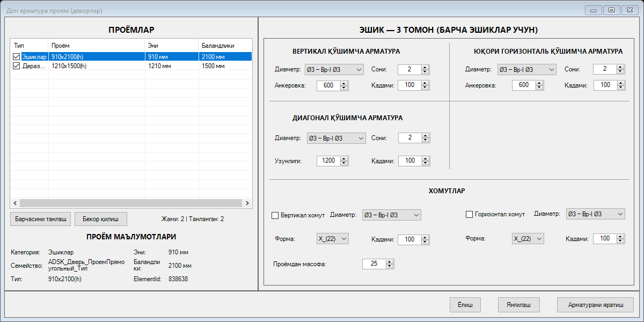Image resolution: width=644 pixels, height=322 pixels.
Task: Click the Эни column header
Action: [x=172, y=46]
